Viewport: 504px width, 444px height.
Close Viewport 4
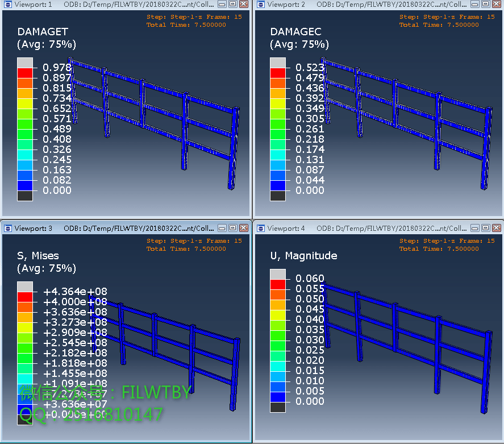(497, 229)
